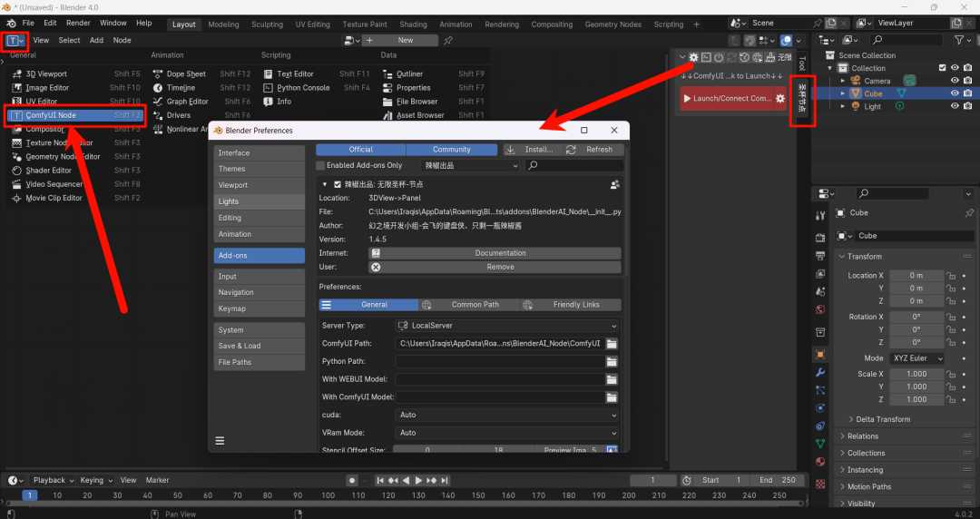Hide the Light with its eye icon
Image resolution: width=980 pixels, height=519 pixels.
click(955, 106)
